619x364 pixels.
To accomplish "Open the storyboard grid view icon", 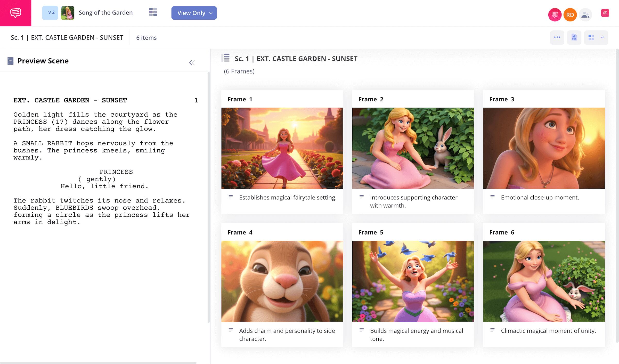I will 153,12.
